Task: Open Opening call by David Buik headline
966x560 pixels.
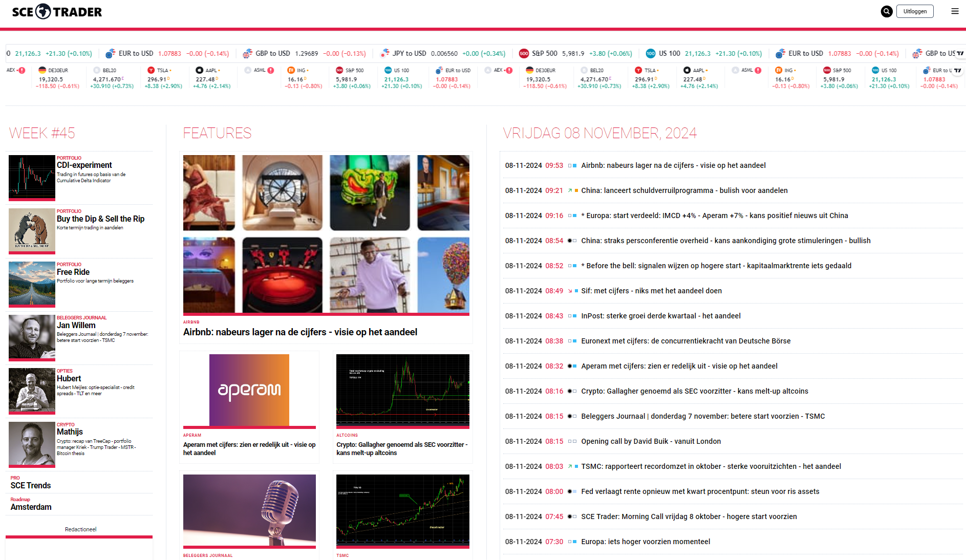Action: (x=651, y=441)
